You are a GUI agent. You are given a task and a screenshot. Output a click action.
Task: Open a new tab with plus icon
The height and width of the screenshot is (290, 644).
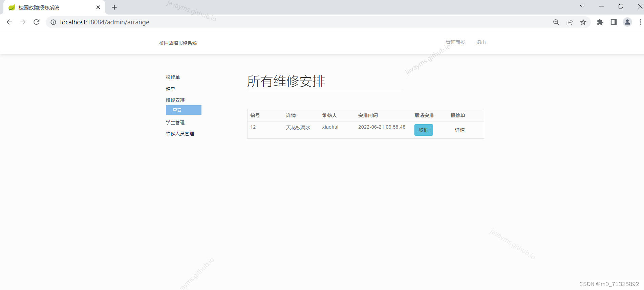(x=114, y=7)
